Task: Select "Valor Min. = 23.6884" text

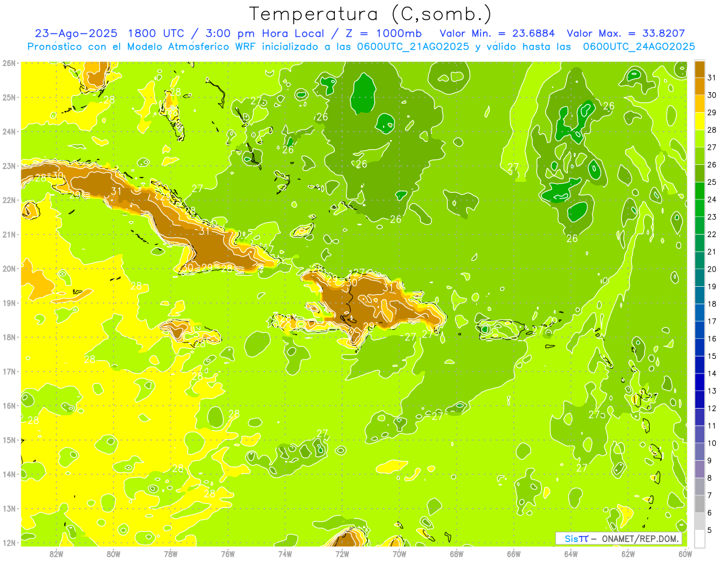Action: coord(497,33)
